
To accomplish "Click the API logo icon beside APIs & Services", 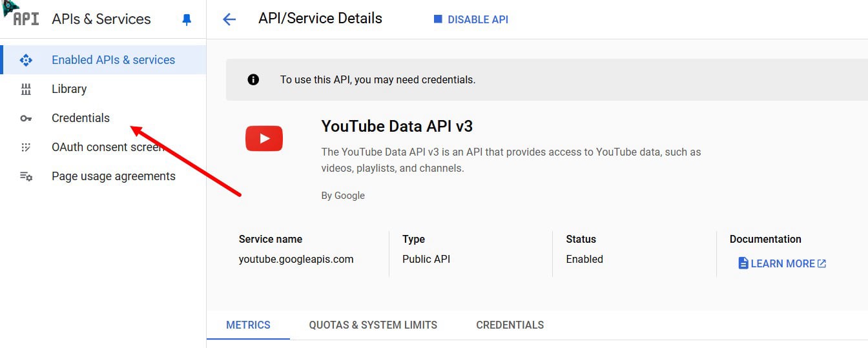I will pos(26,19).
